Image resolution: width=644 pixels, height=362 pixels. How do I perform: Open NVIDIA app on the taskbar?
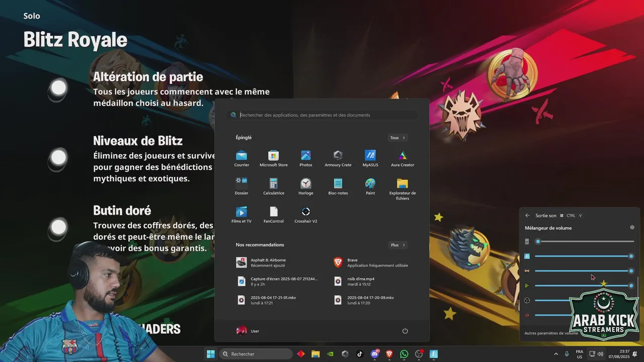point(330,354)
